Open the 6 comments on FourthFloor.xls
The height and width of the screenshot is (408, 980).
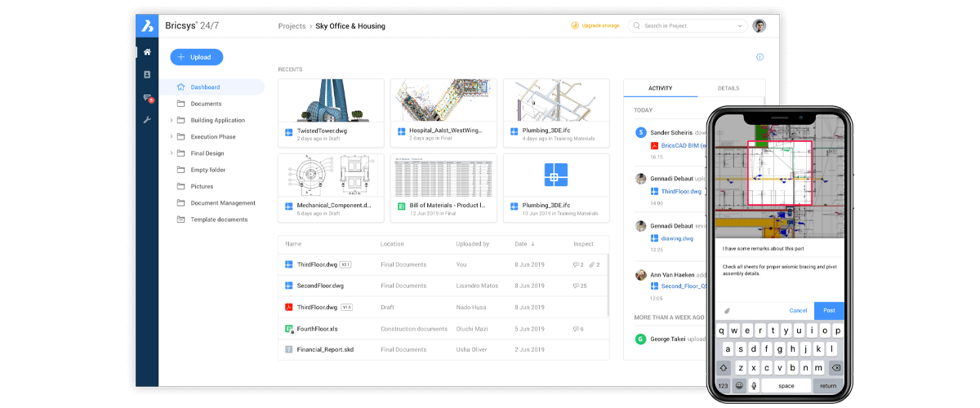pyautogui.click(x=580, y=328)
